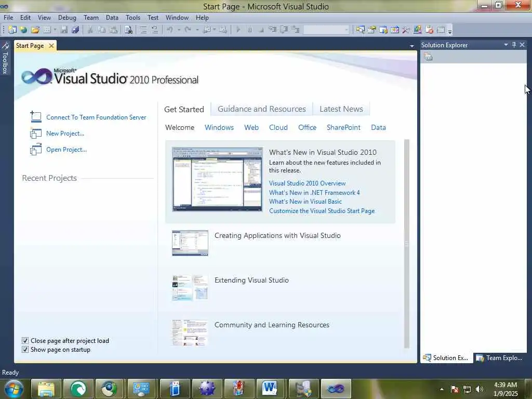The image size is (532, 399).
Task: Click the Team Explorer toolbar icon
Action: click(x=383, y=30)
